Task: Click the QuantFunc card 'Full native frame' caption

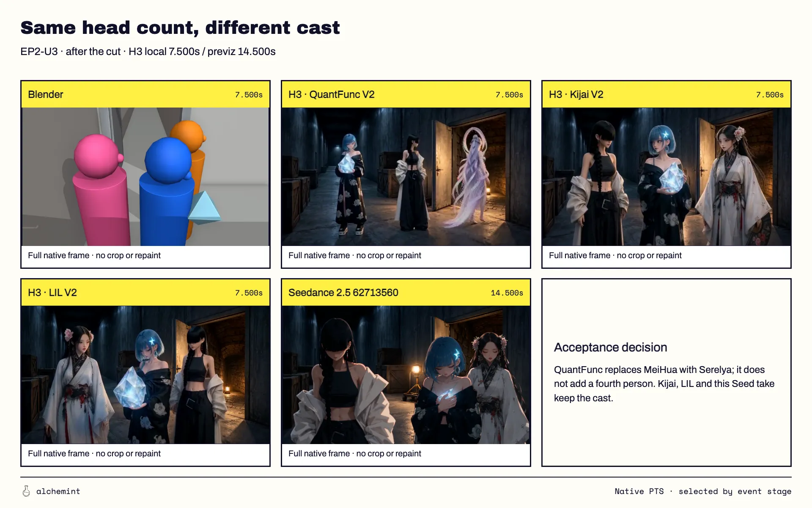Action: (355, 255)
